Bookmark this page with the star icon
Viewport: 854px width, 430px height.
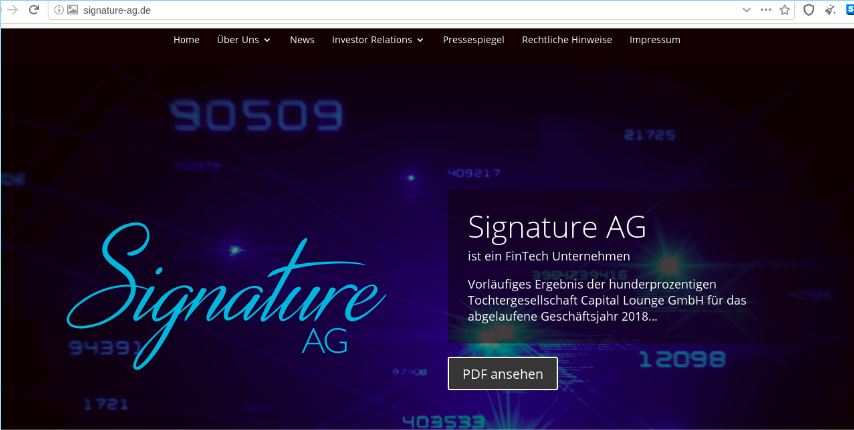click(784, 10)
